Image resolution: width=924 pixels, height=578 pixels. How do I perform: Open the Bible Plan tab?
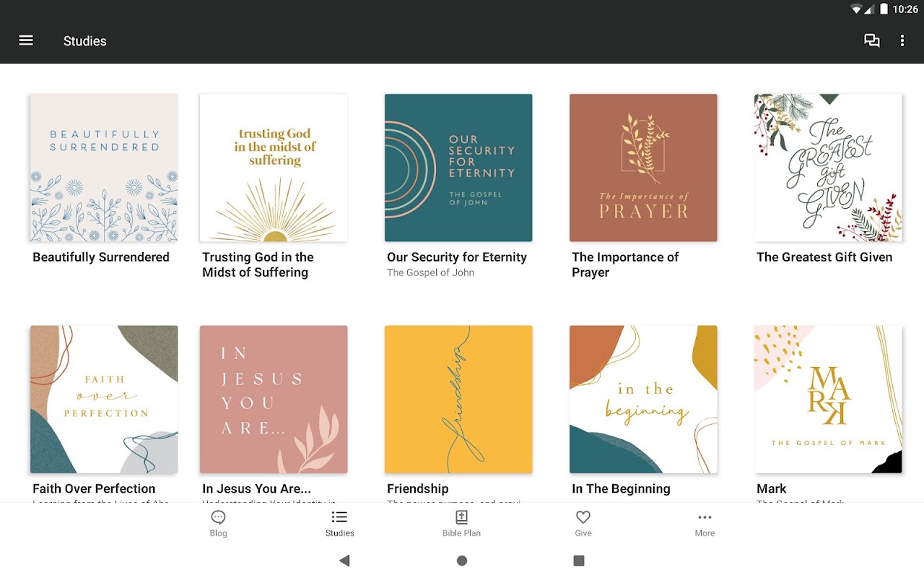pos(462,524)
